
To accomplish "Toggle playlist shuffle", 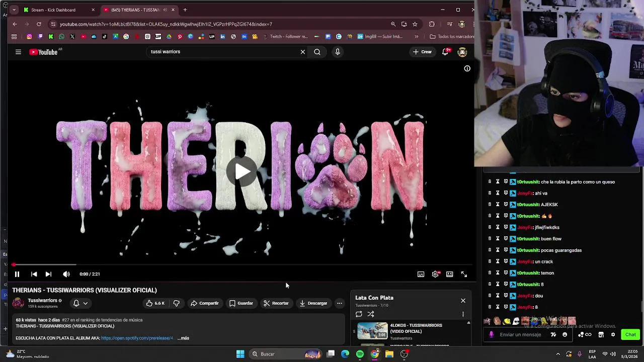I will tap(371, 314).
